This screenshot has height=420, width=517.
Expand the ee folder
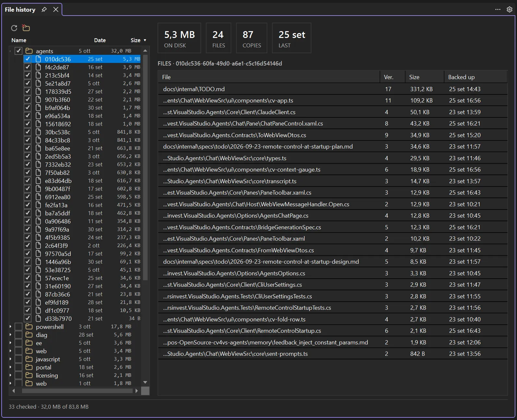(x=11, y=343)
